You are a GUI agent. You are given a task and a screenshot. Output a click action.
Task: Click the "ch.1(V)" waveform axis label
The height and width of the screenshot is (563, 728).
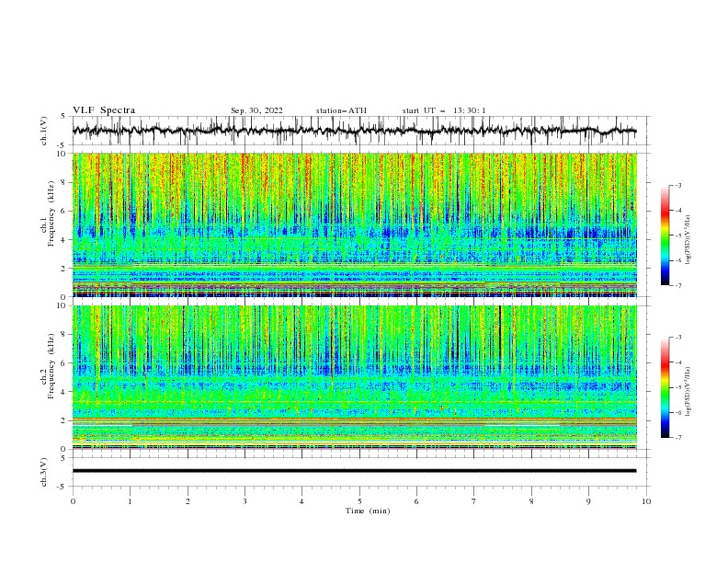point(43,131)
